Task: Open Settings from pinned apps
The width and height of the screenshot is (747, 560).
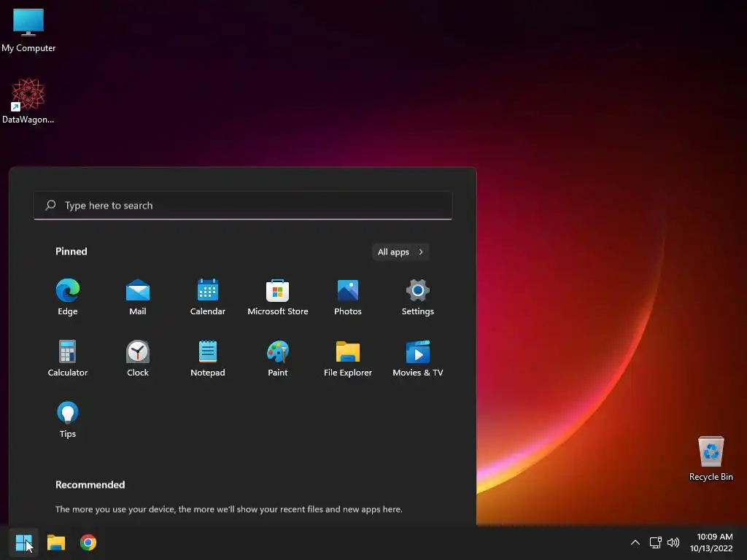Action: click(x=418, y=297)
